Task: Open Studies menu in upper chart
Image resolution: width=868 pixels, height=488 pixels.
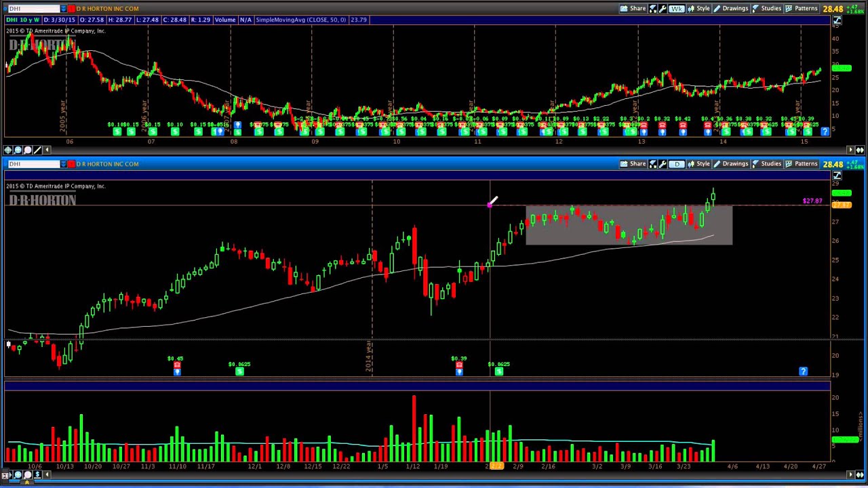Action: click(766, 9)
